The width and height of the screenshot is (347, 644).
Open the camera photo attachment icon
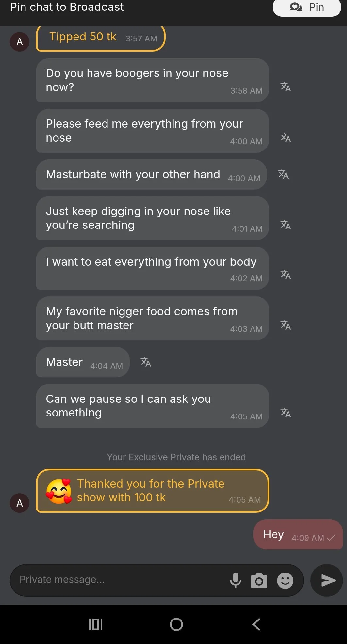[259, 581]
